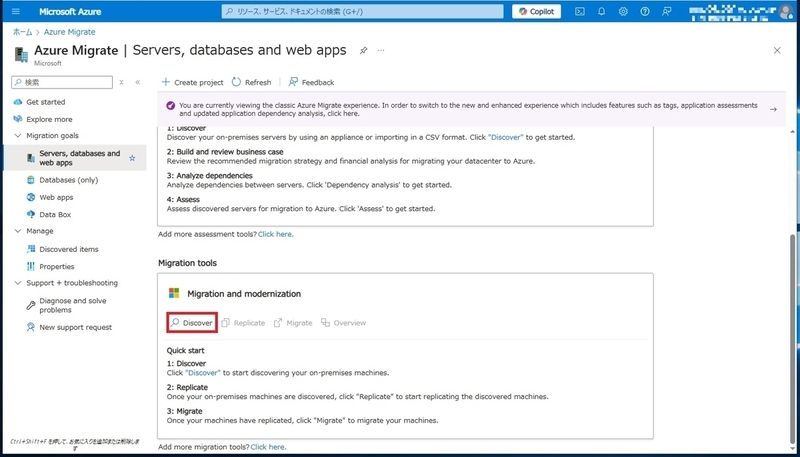Click the Explore more icon

[18, 119]
